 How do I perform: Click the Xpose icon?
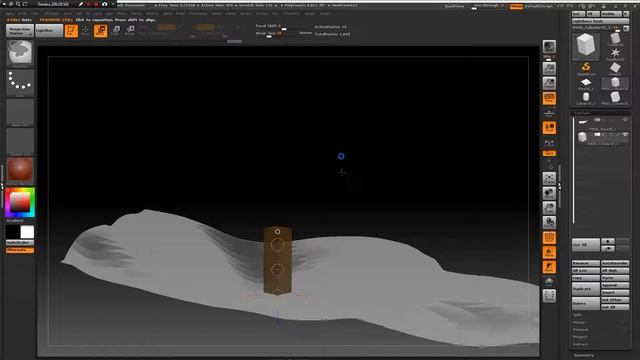549,296
